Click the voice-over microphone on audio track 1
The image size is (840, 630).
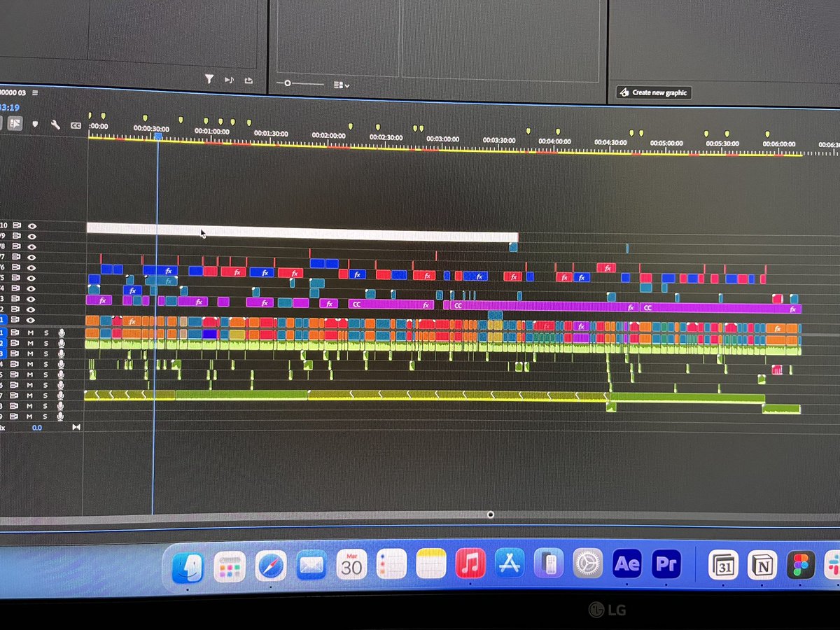click(61, 333)
